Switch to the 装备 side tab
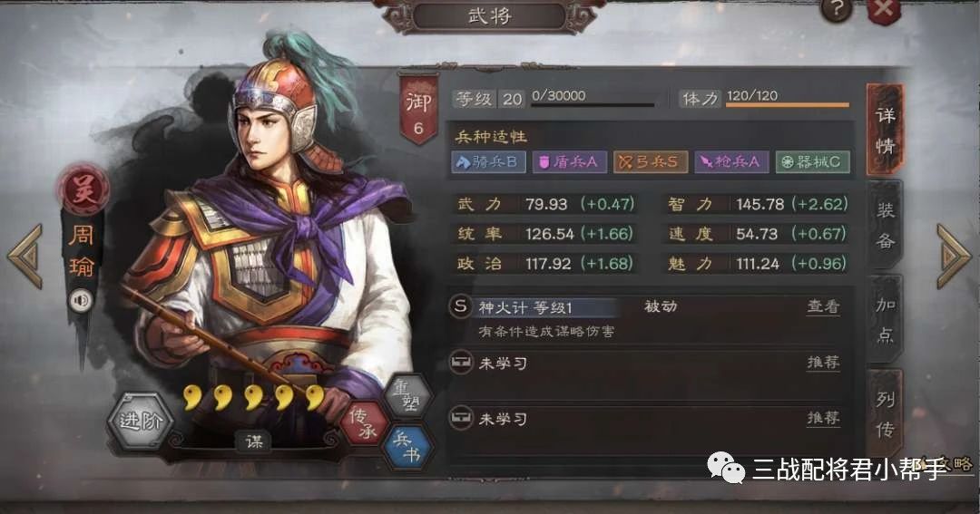The width and height of the screenshot is (980, 514). coord(885,226)
